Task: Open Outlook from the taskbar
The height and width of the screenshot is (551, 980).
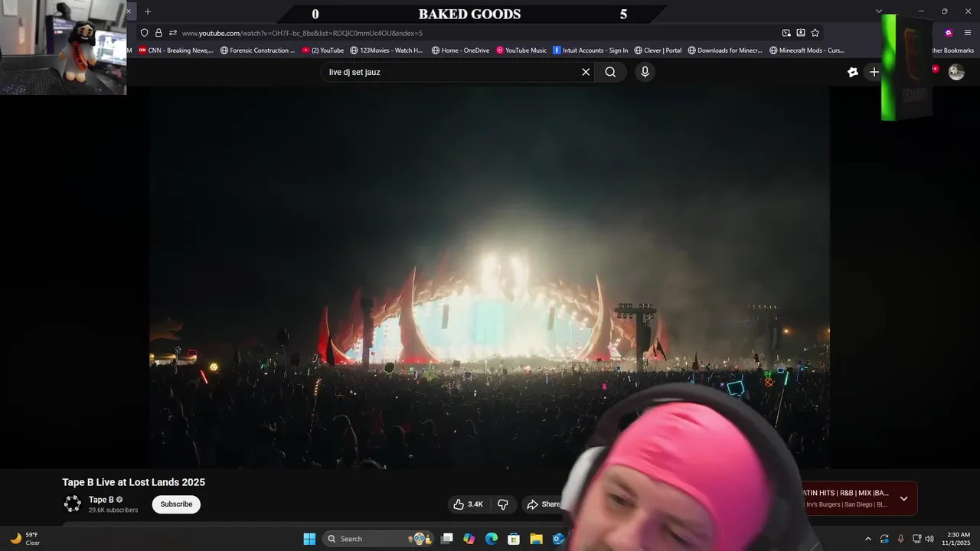Action: tap(558, 539)
